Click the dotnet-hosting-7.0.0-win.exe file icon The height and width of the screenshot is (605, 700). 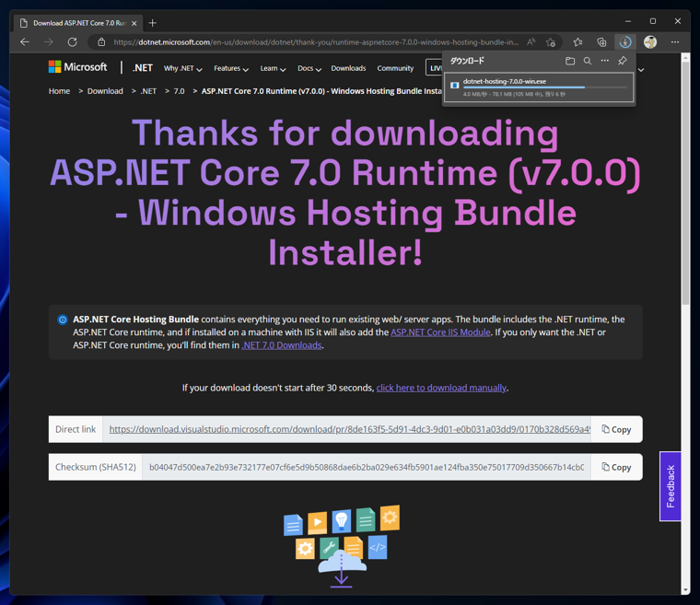click(454, 86)
